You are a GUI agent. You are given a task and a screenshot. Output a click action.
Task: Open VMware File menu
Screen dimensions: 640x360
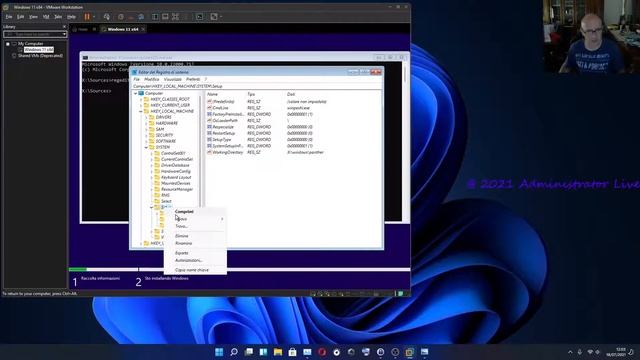coord(9,17)
